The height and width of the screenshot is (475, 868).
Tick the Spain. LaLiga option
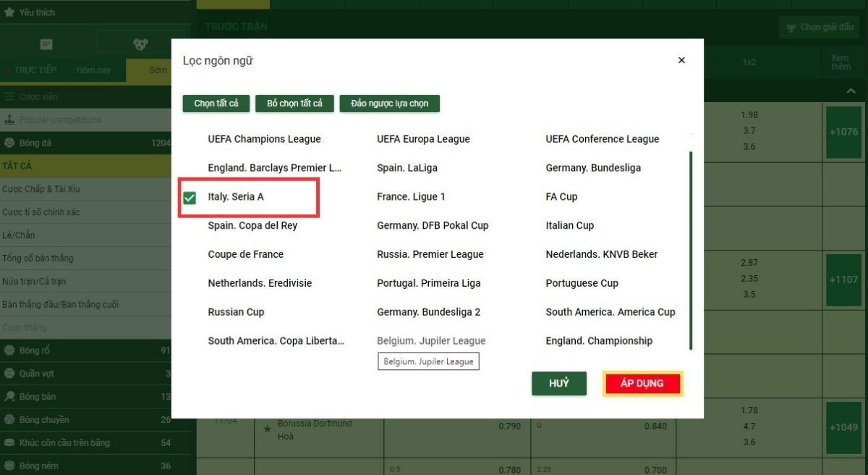[x=407, y=168]
